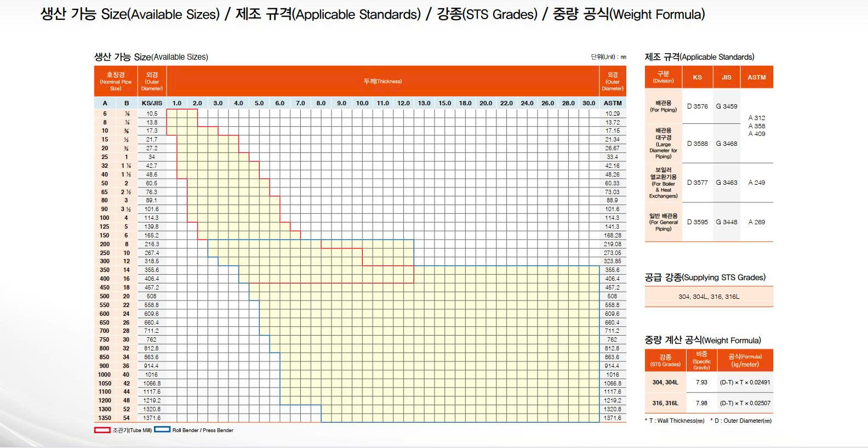Select the JIS header in standards table
Viewport: 868px width, 448px height.
[726, 77]
